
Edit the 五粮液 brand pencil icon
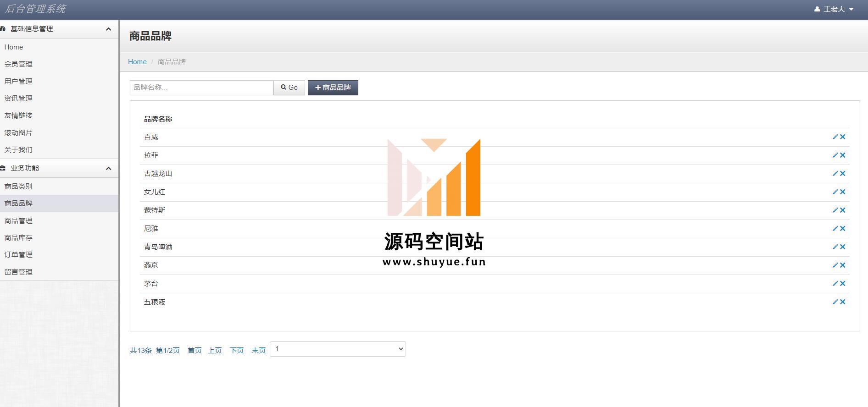(x=835, y=302)
